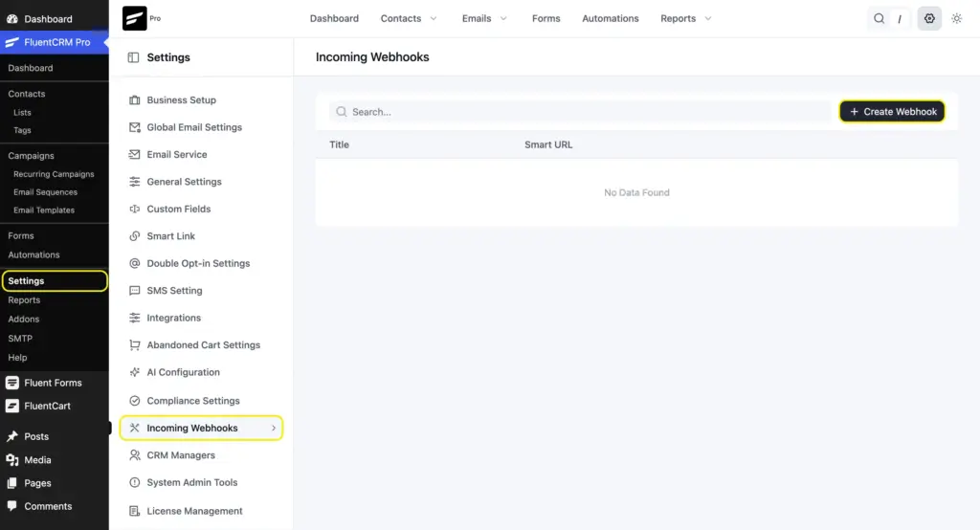Open Help in the WordPress sidebar
The width and height of the screenshot is (980, 530).
[x=17, y=358]
